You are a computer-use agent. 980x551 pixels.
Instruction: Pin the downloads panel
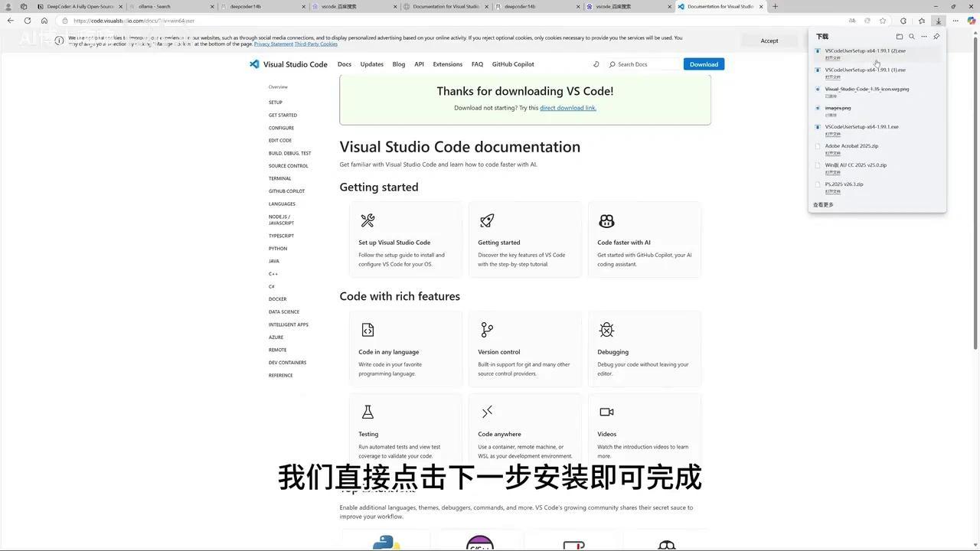coord(936,36)
